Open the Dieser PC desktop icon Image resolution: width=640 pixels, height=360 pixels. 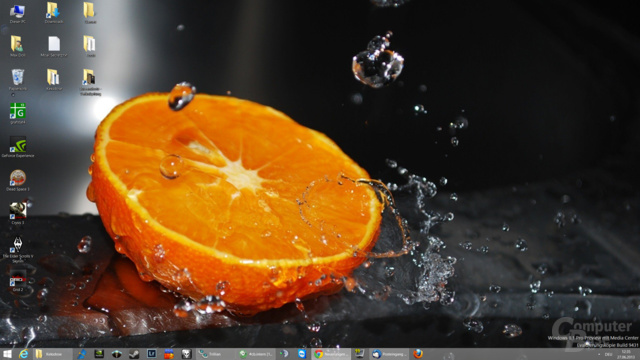(x=18, y=14)
